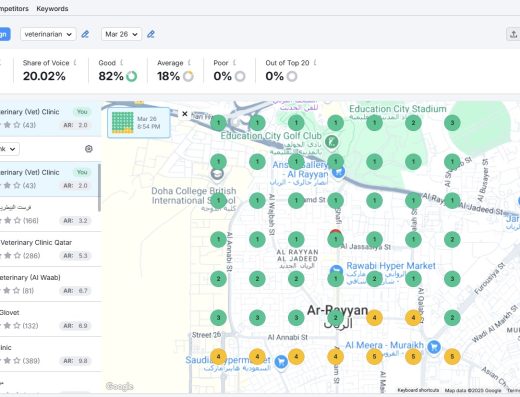Click green pin overlapping the Ar-Rayyan label
This screenshot has height=397, width=520.
click(x=336, y=318)
